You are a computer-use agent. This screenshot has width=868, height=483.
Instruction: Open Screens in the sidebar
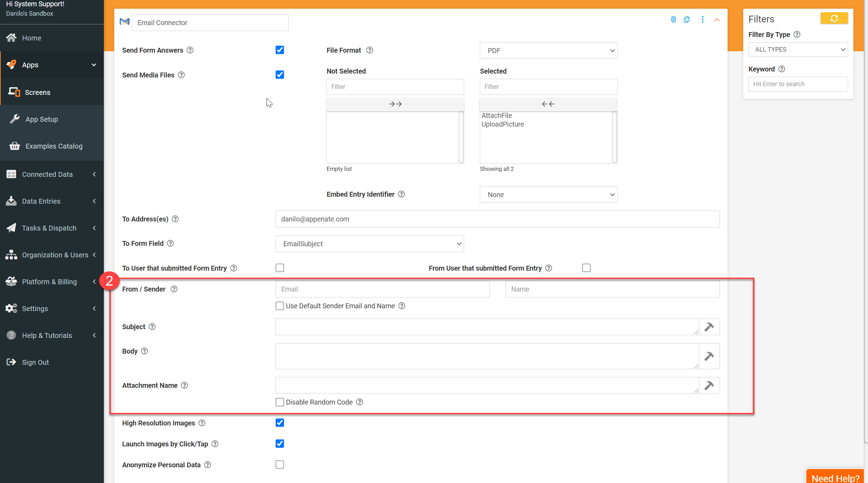tap(37, 92)
